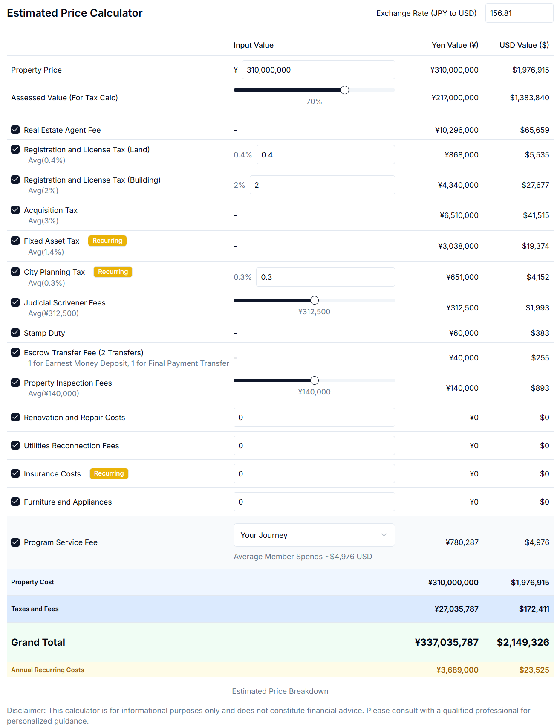Image resolution: width=560 pixels, height=728 pixels.
Task: Click the Utilities Reconnection Fees input field
Action: coord(314,446)
